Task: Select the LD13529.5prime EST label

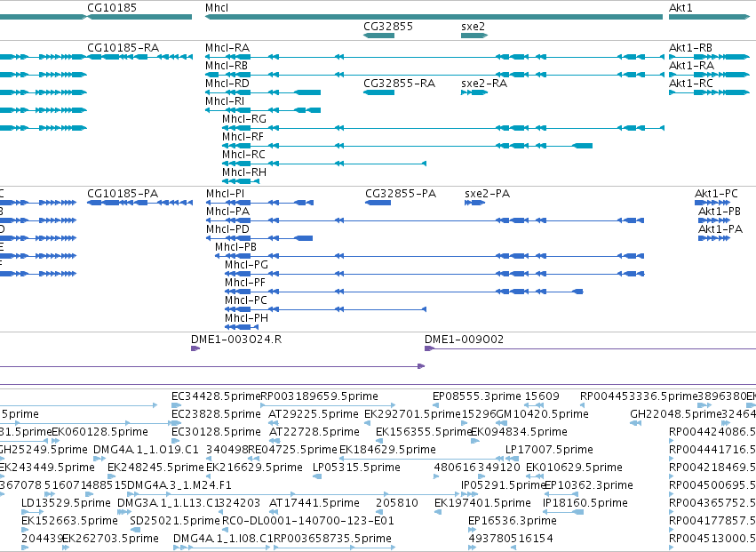Action: click(x=66, y=503)
